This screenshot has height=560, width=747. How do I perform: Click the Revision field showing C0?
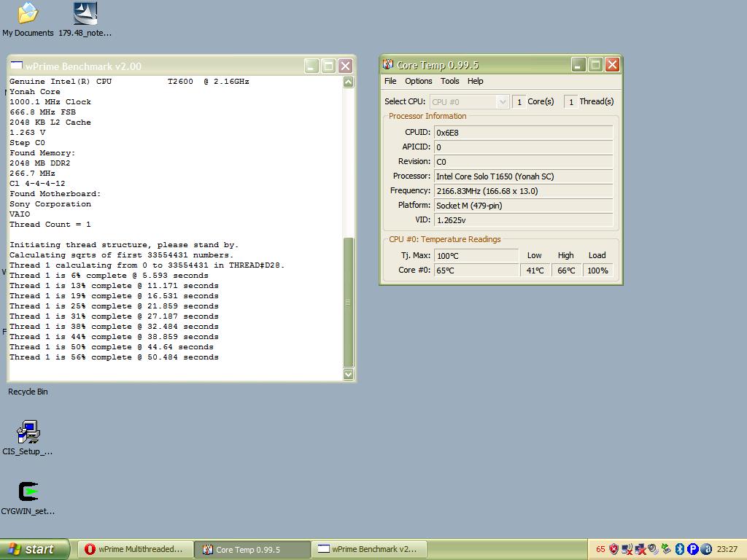pyautogui.click(x=523, y=162)
